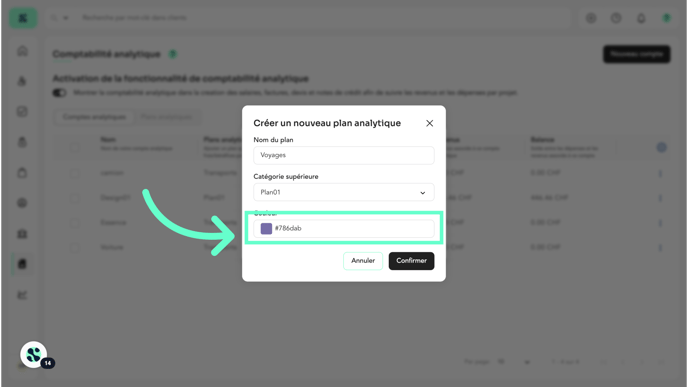Open the notifications bell icon
The width and height of the screenshot is (688, 387).
click(641, 18)
